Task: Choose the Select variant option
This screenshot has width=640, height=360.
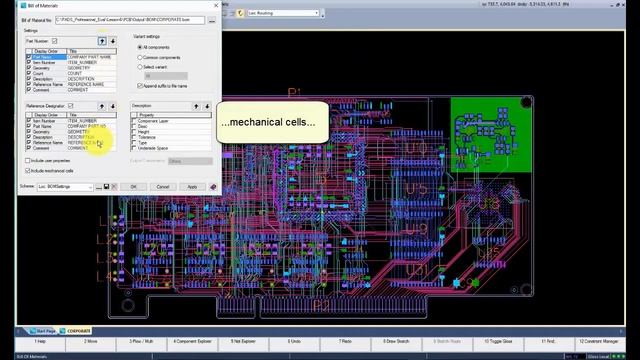Action: coord(140,67)
